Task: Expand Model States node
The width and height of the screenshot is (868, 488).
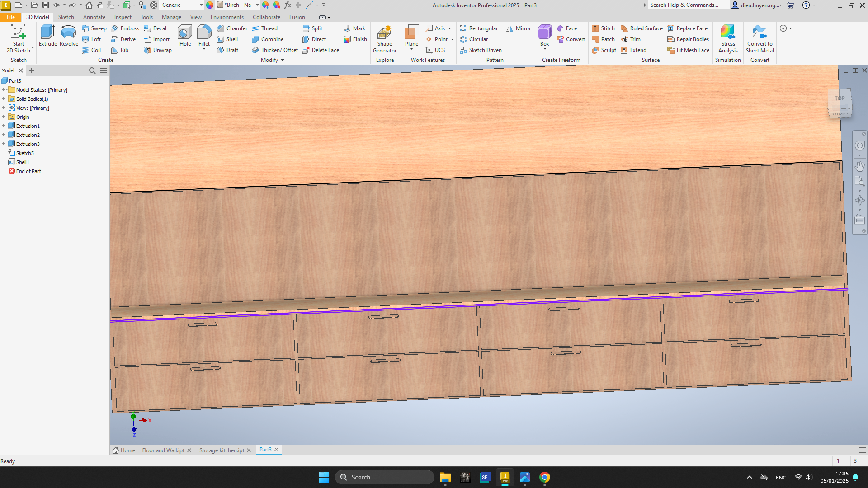Action: (4, 90)
